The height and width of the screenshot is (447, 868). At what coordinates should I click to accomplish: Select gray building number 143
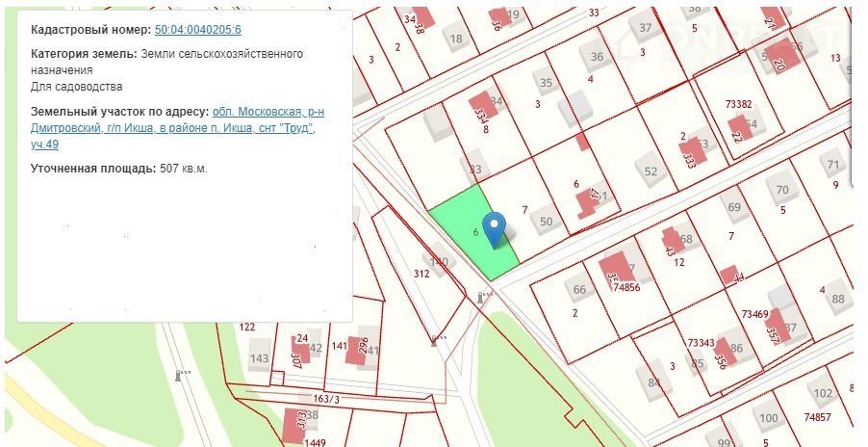(x=259, y=357)
